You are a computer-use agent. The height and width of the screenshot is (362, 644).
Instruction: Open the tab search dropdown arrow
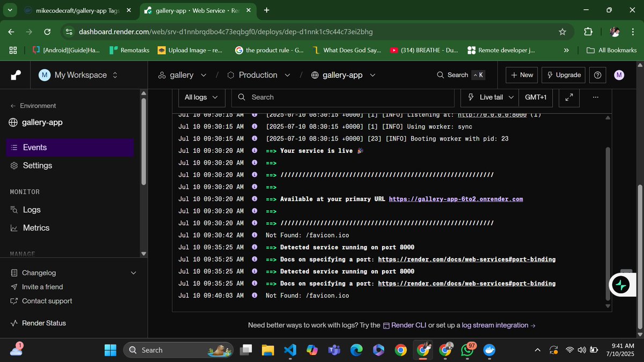coord(10,10)
